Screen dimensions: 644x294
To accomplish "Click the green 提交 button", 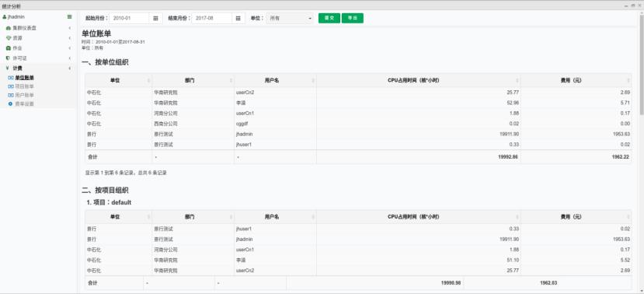I will point(329,18).
